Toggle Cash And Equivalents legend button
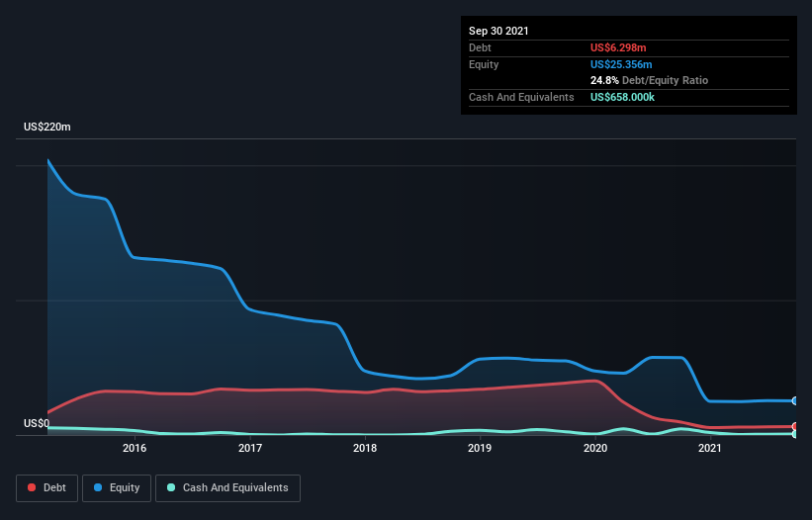812x520 pixels. coord(227,488)
